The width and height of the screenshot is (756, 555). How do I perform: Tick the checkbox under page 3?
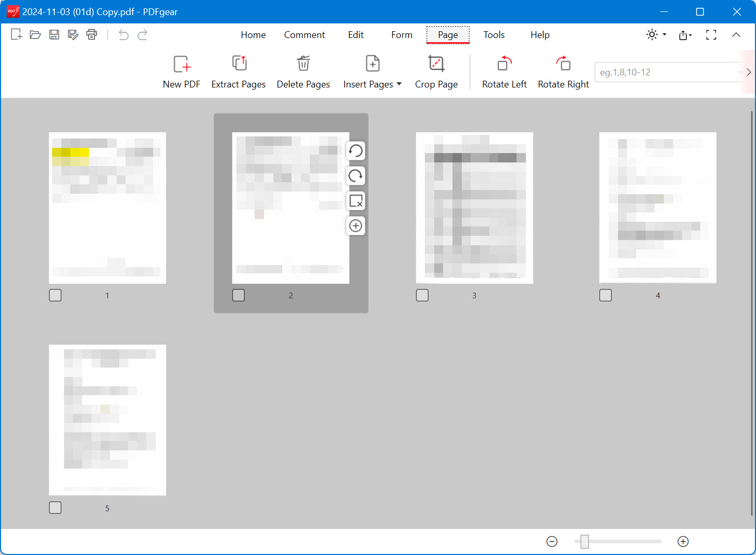point(422,295)
